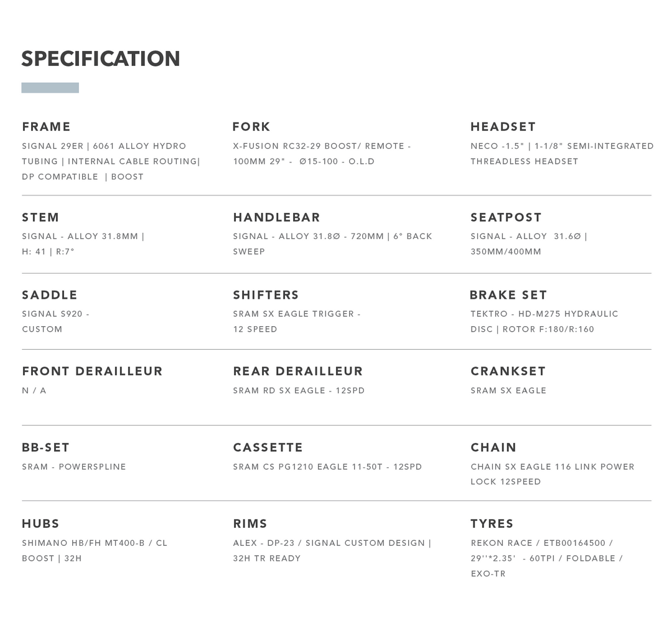Click the RIMS heading
This screenshot has width=672, height=618.
click(x=250, y=524)
